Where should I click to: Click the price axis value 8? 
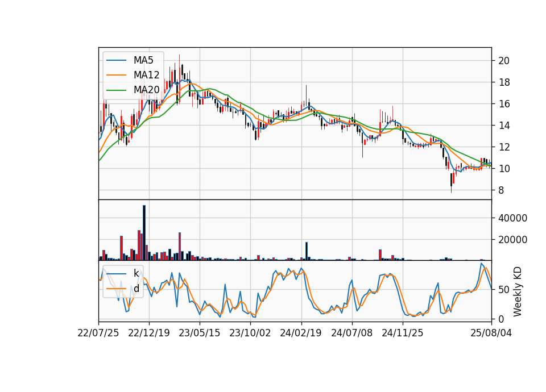click(501, 190)
